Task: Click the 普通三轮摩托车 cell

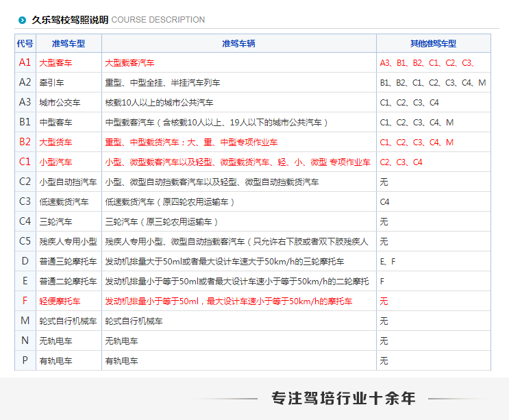Action: (x=69, y=261)
